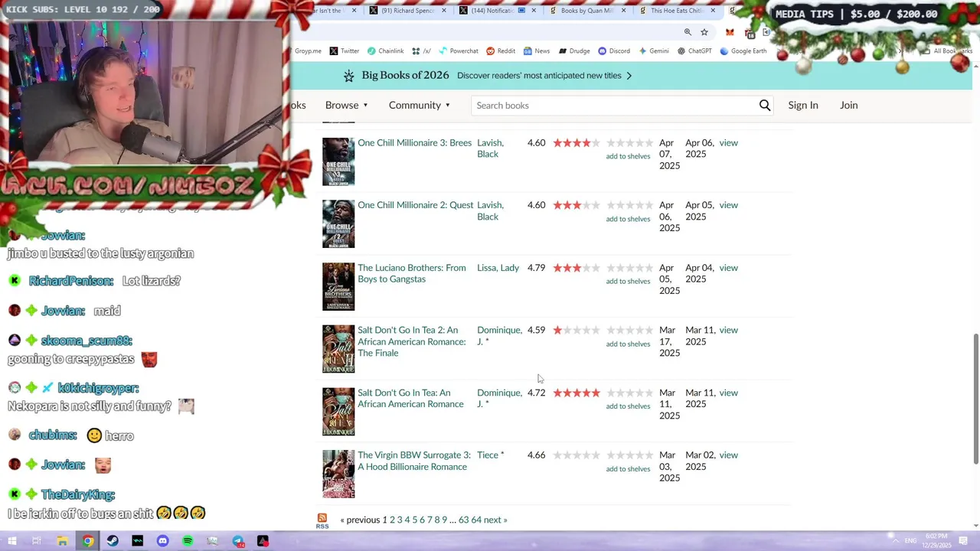Click author Tiece

point(488,455)
